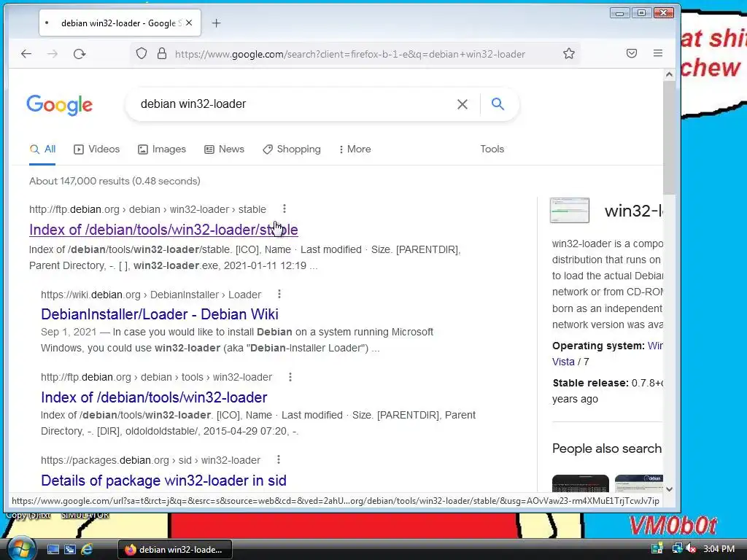
Task: Switch to the Shopping search tab
Action: [x=292, y=149]
